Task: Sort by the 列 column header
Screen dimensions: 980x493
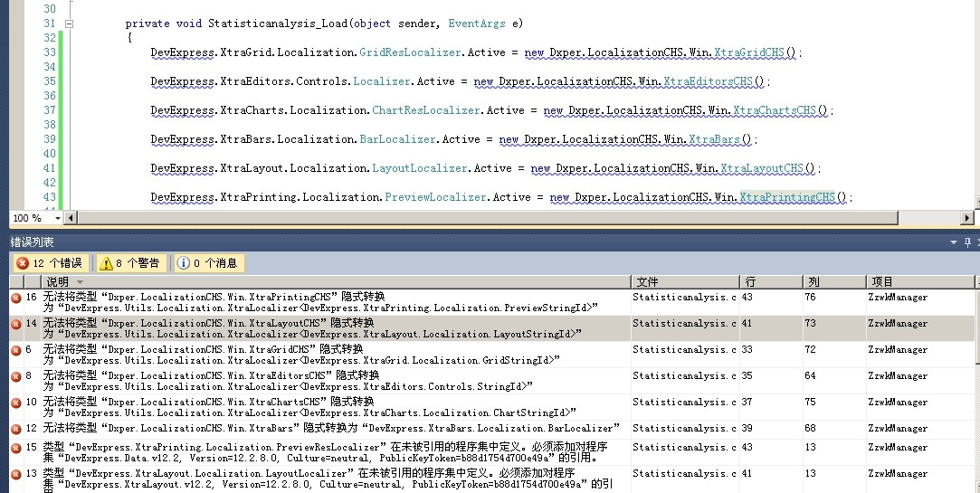Action: tap(834, 282)
